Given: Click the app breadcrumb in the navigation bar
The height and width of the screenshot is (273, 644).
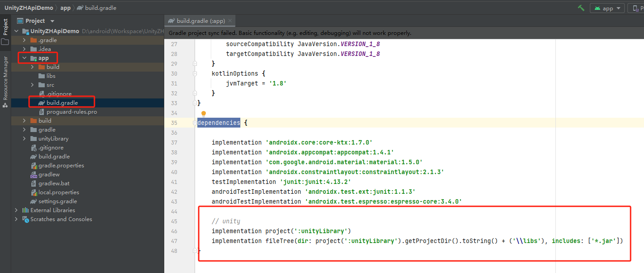Looking at the screenshot, I should (x=65, y=8).
